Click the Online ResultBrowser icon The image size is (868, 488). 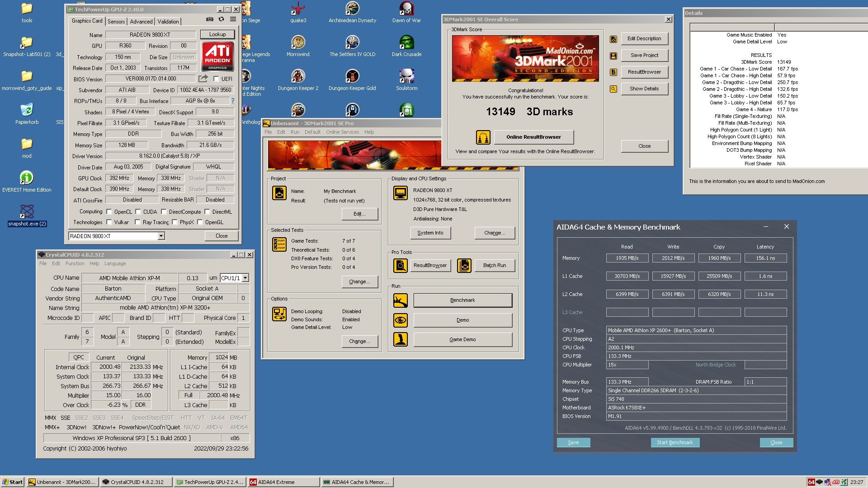click(x=483, y=137)
